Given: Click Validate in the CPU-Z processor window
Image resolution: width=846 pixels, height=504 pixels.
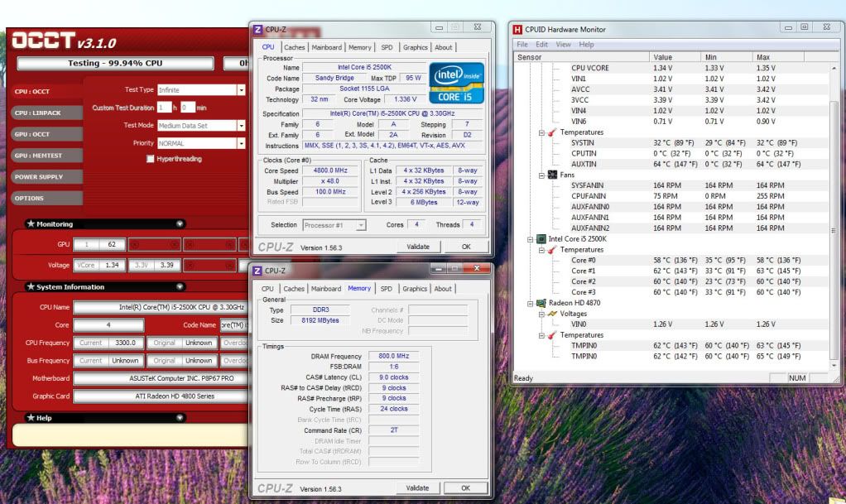Looking at the screenshot, I should point(418,247).
